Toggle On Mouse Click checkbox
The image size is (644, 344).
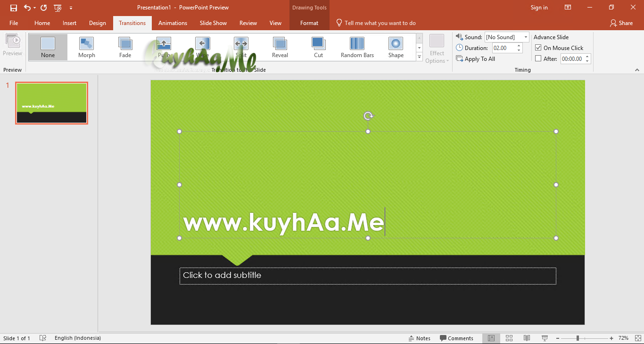point(538,48)
